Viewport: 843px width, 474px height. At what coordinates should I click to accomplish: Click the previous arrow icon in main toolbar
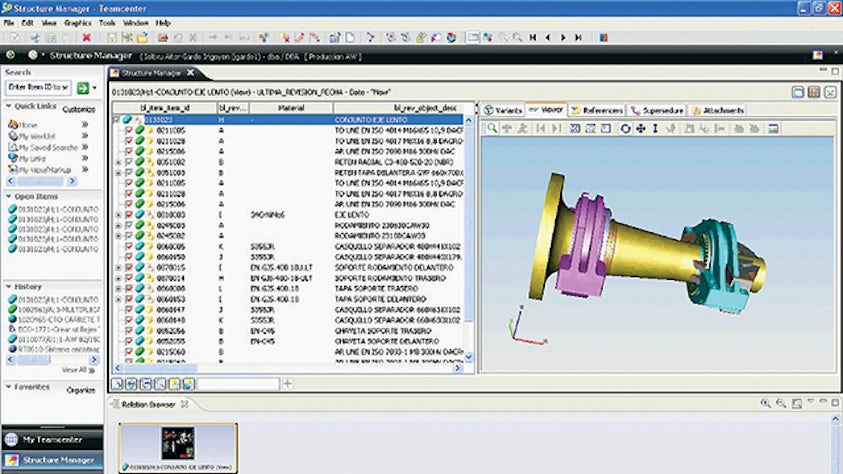[x=548, y=38]
